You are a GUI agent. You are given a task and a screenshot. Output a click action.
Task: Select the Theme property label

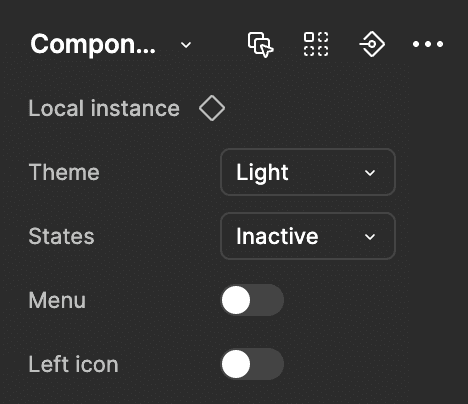click(64, 172)
